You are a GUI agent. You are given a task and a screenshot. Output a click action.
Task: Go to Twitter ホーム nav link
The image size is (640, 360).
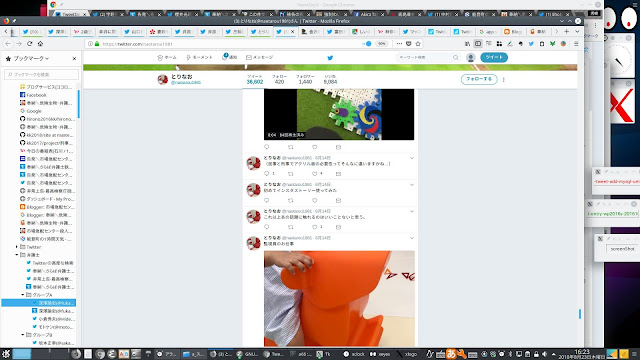point(167,58)
